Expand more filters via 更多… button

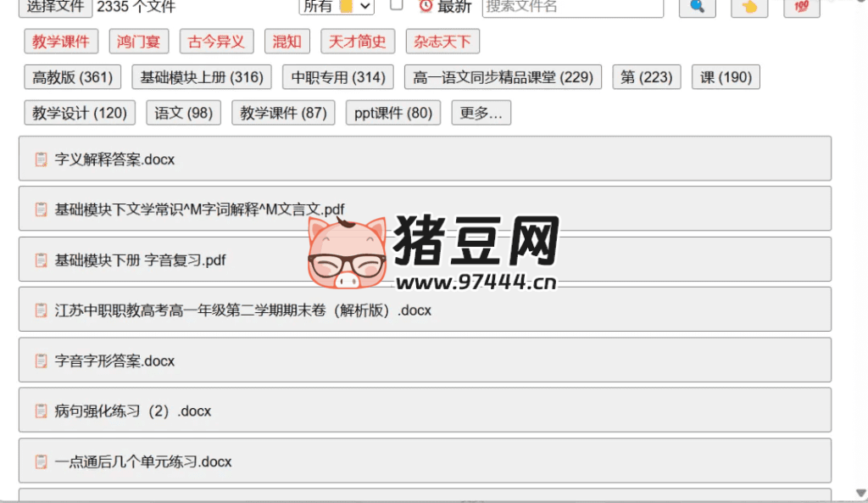pyautogui.click(x=481, y=112)
